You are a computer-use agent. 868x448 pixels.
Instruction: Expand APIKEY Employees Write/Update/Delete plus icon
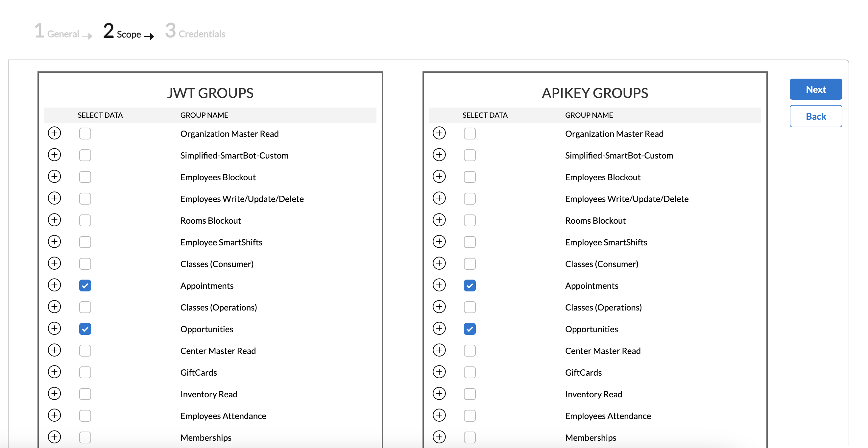pyautogui.click(x=439, y=198)
